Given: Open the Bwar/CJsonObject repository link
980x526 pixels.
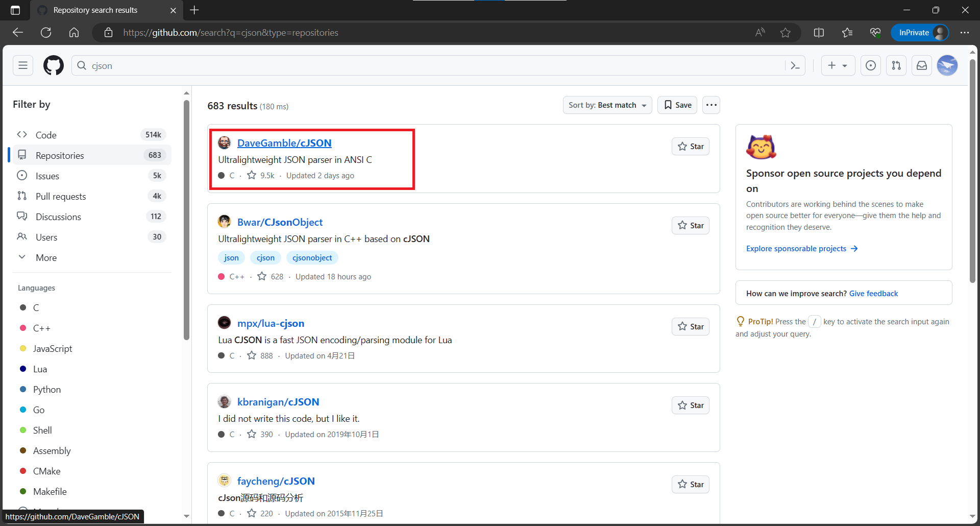Looking at the screenshot, I should click(x=280, y=222).
